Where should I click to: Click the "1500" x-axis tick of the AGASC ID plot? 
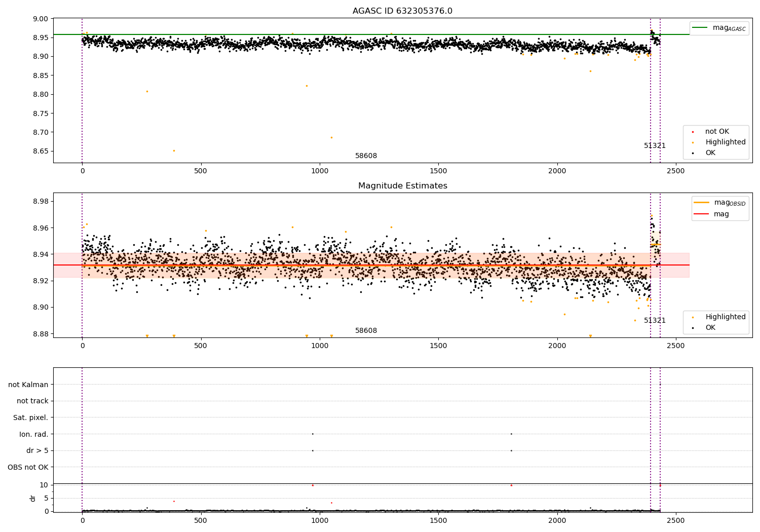coord(438,171)
